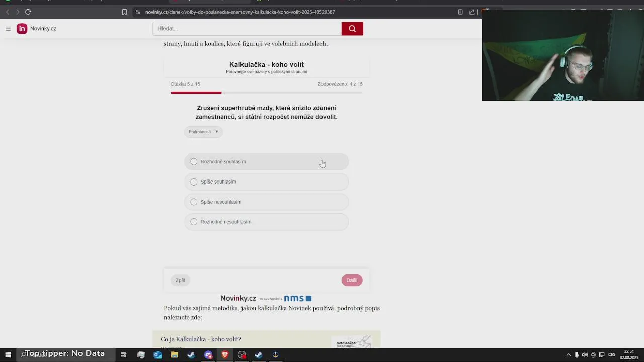Switch CES keyboard language indicator

click(612, 355)
